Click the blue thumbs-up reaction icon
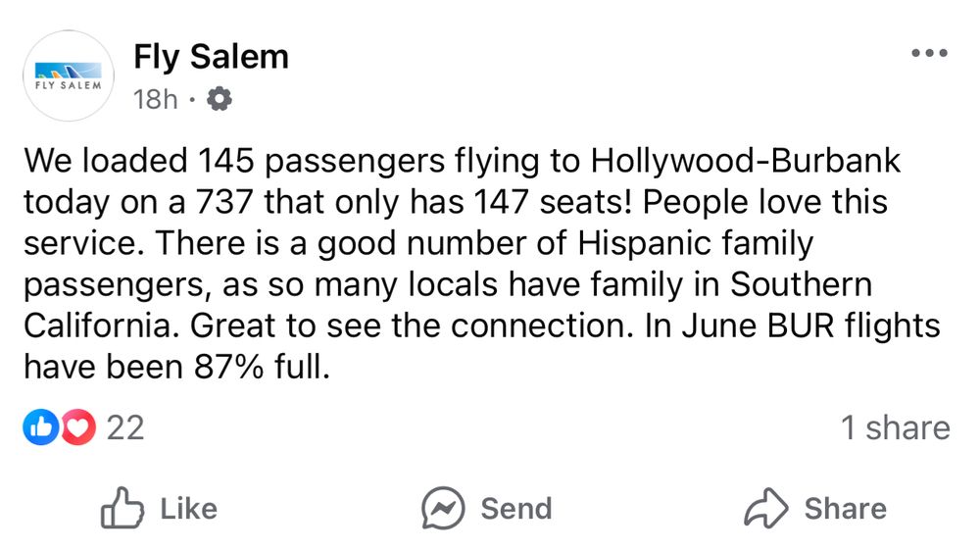Screen dimensions: 980x551 tap(40, 427)
